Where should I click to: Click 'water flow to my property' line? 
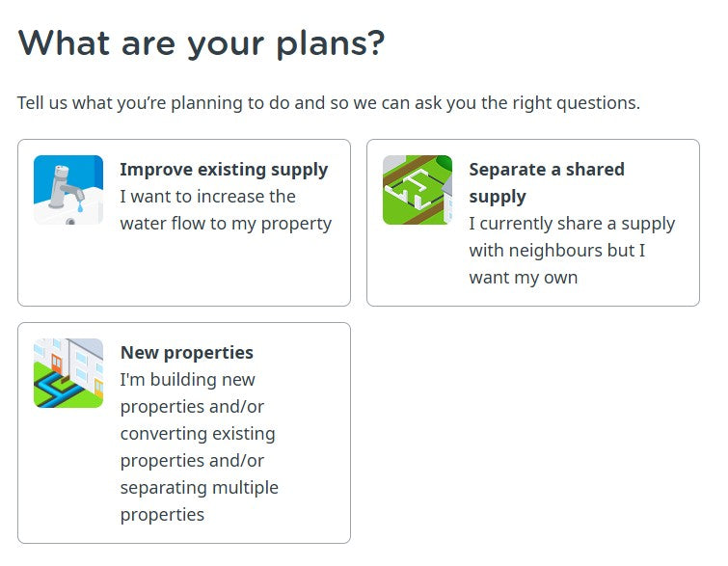[226, 224]
